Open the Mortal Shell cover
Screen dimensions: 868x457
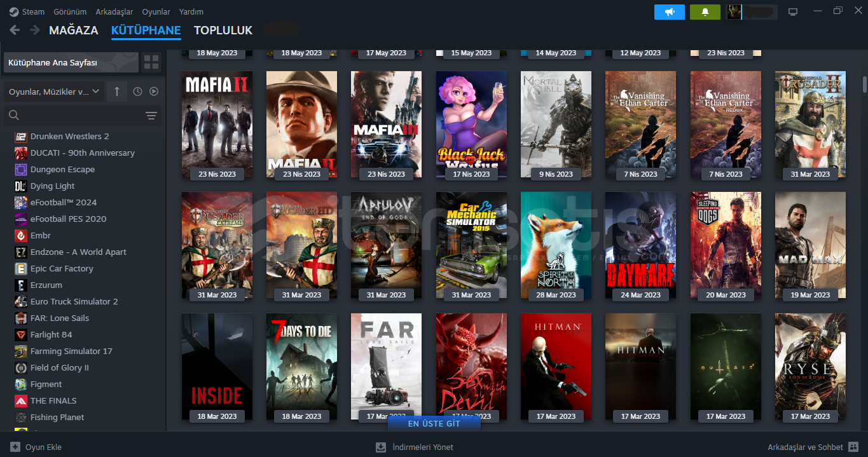click(556, 124)
